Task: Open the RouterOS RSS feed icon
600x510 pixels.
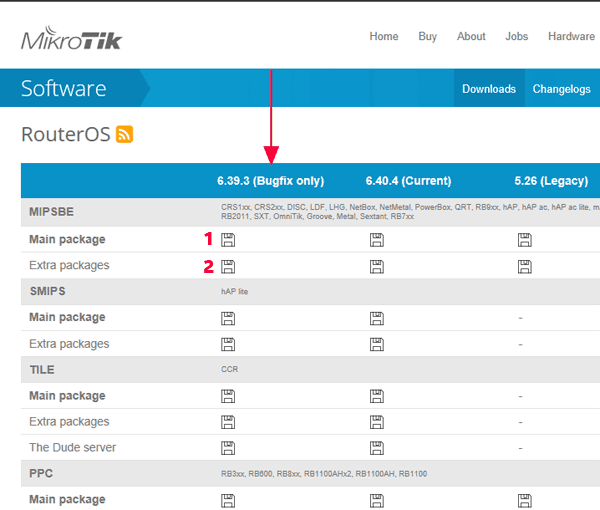Action: tap(124, 134)
